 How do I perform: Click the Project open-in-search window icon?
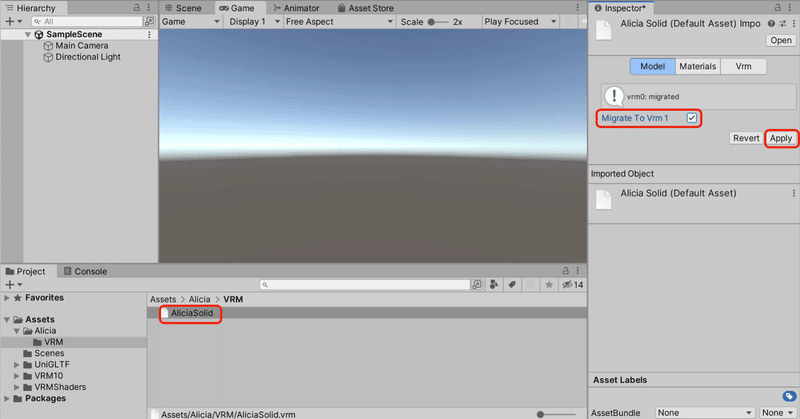click(477, 284)
